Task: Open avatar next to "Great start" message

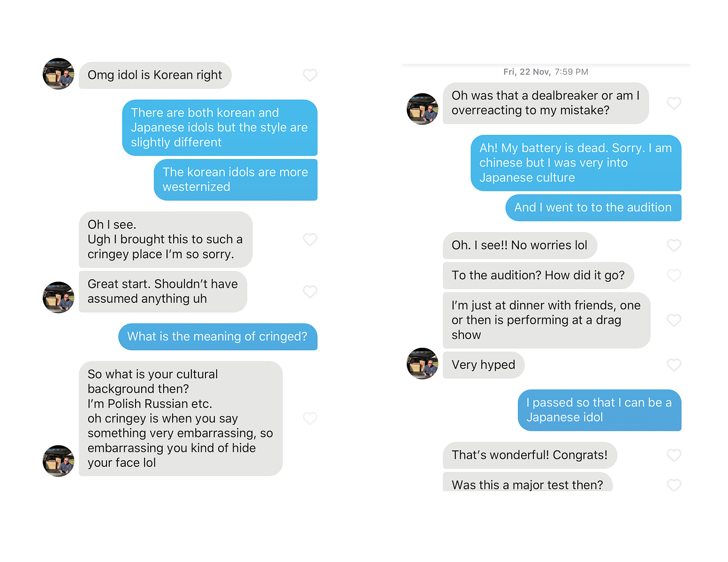Action: click(x=59, y=297)
